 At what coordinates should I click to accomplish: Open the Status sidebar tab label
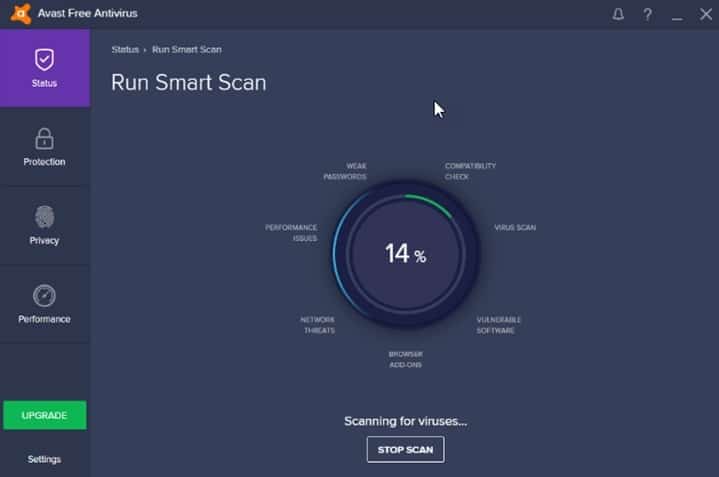[44, 83]
